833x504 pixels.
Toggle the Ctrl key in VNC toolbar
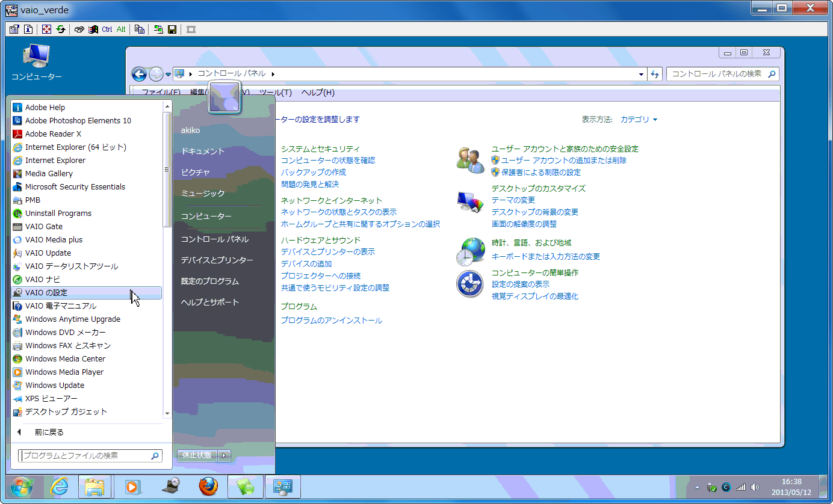click(x=107, y=29)
